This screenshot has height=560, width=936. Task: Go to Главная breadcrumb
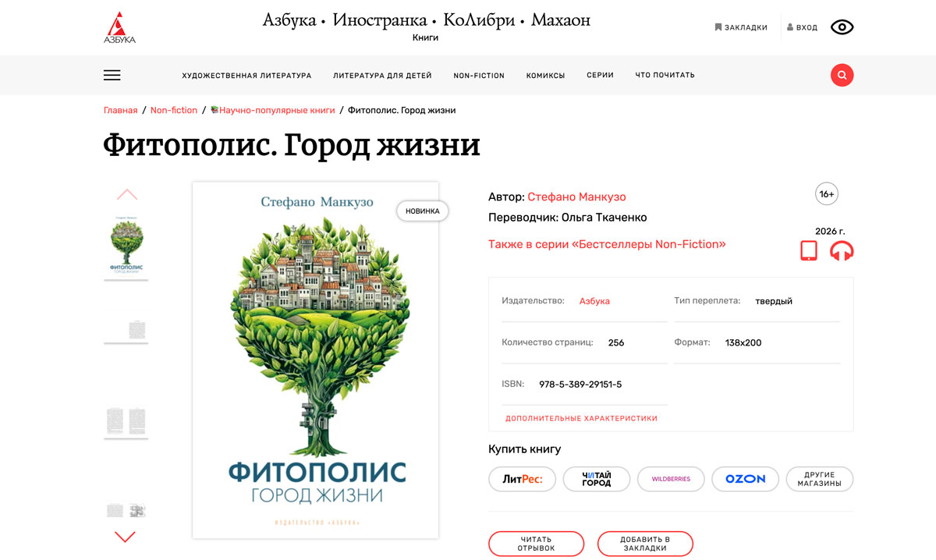click(x=120, y=110)
